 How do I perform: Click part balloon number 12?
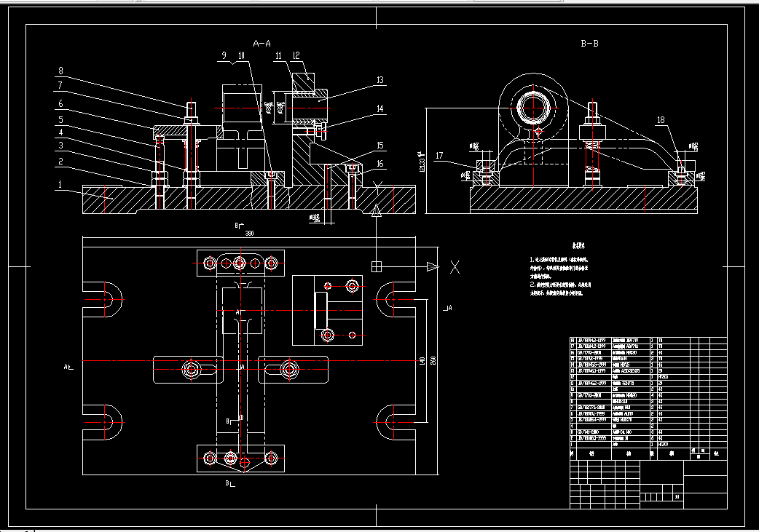(296, 55)
